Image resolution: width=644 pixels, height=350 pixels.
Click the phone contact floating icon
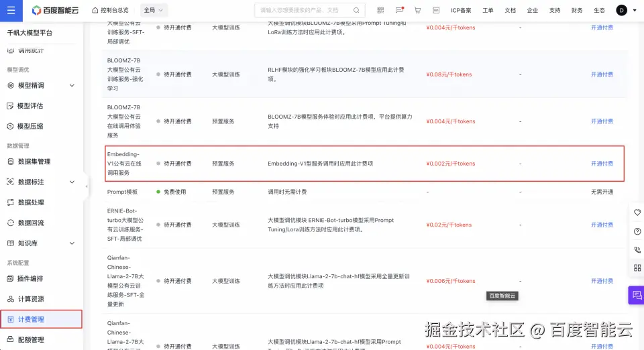tap(637, 250)
